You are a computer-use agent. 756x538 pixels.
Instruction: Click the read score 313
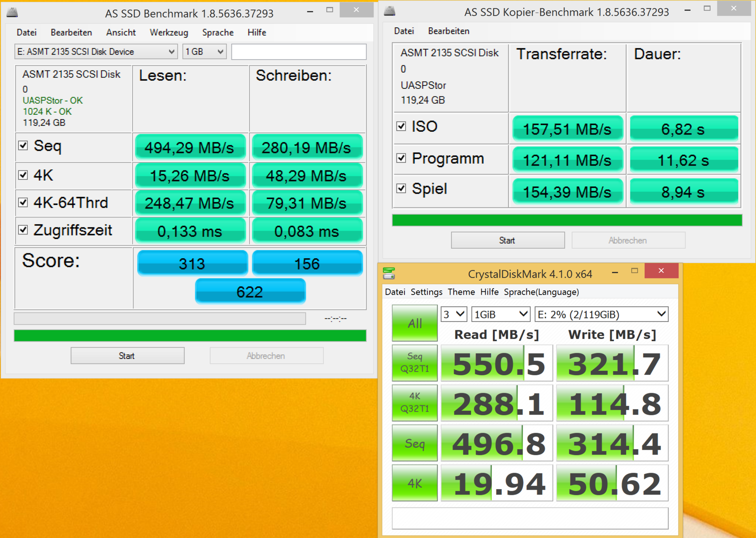point(192,263)
